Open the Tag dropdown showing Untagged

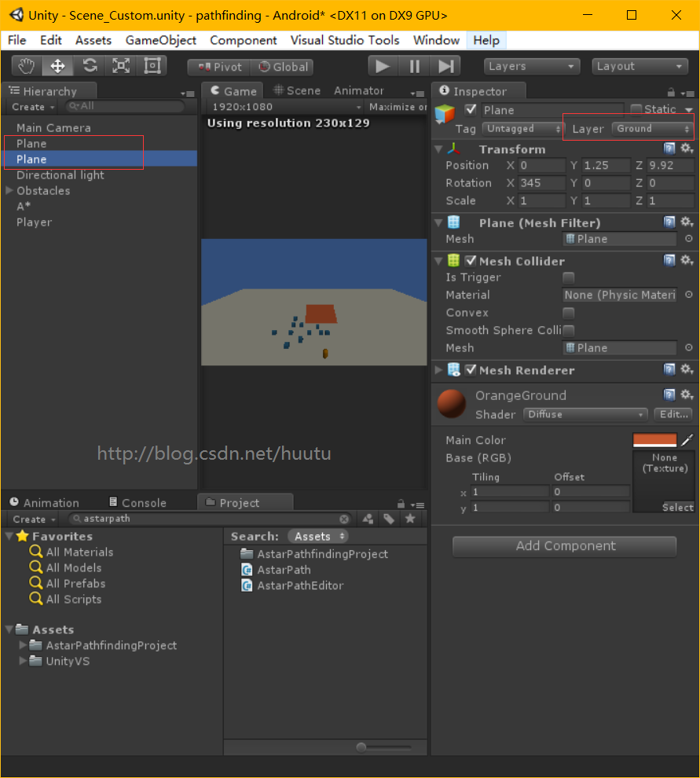522,129
